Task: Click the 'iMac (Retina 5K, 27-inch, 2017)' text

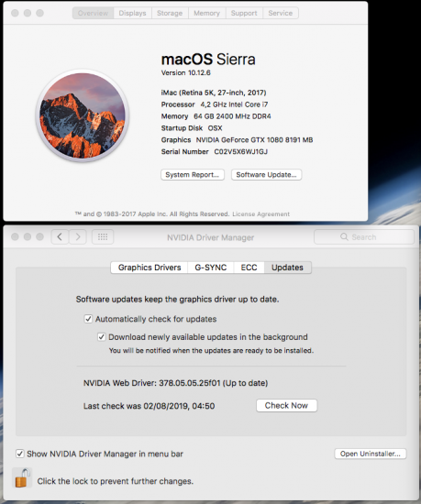Action: pyautogui.click(x=214, y=93)
